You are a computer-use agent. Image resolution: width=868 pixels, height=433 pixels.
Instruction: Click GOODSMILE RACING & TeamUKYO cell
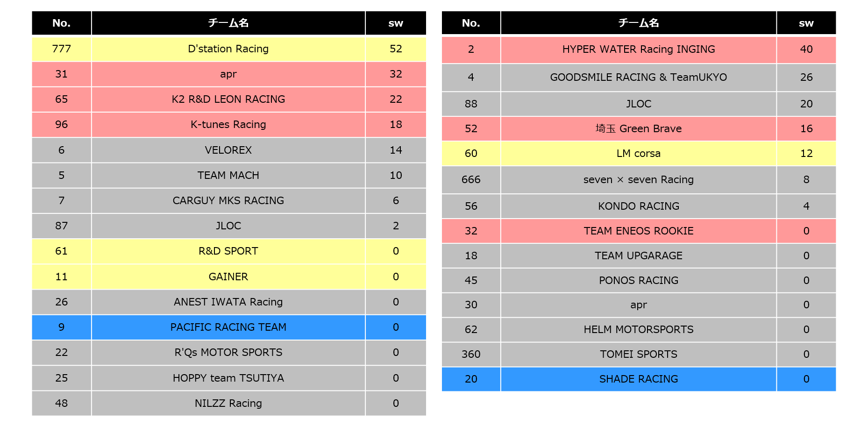(638, 78)
